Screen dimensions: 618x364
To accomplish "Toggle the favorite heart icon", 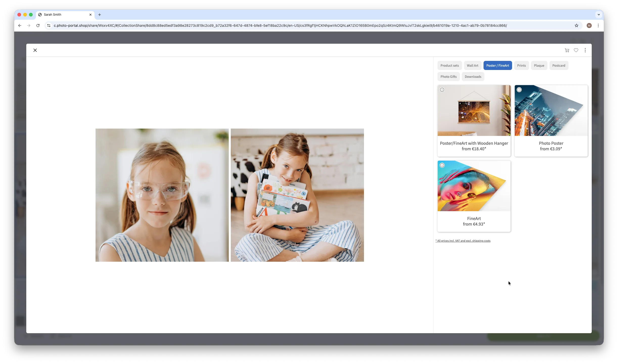I will pos(576,50).
